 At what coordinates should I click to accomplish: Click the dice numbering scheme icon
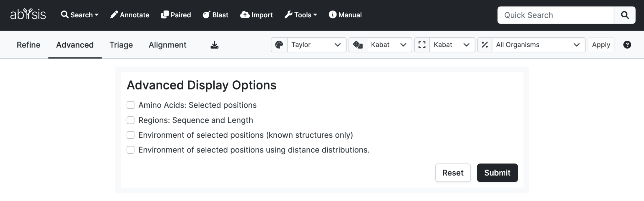358,45
